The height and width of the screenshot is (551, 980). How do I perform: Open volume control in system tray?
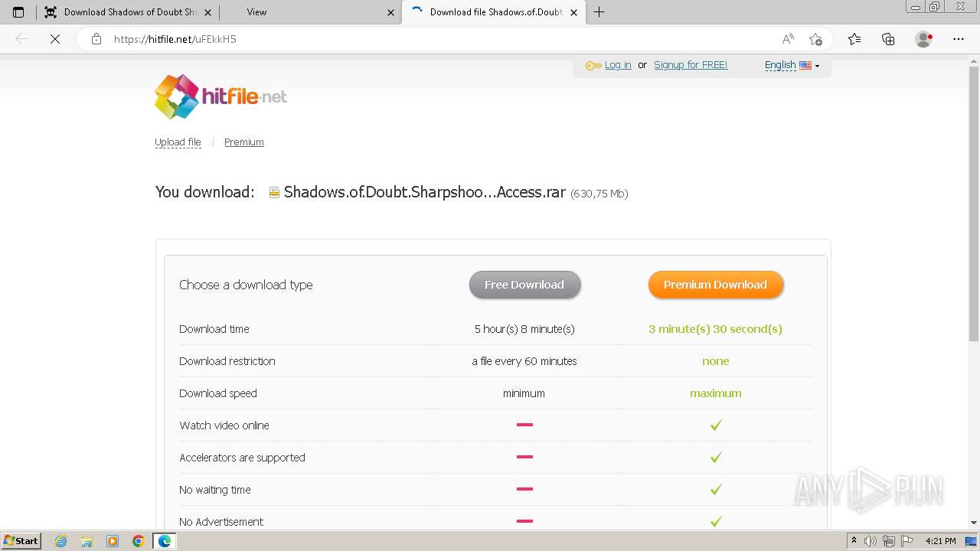[x=871, y=541]
